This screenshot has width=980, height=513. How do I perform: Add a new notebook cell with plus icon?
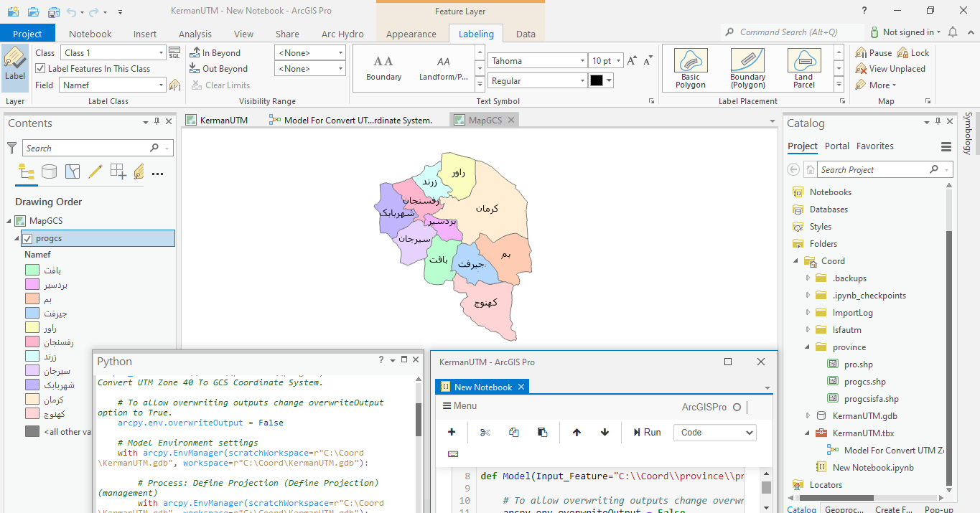[x=452, y=432]
